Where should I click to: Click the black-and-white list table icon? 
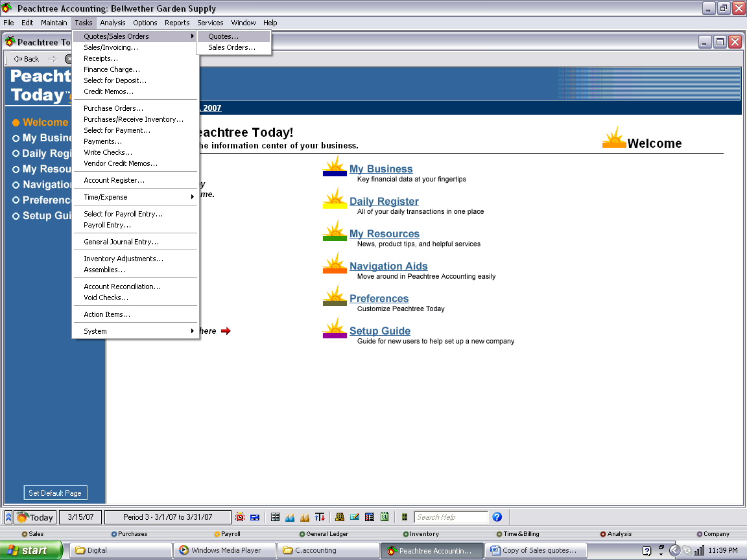(275, 517)
